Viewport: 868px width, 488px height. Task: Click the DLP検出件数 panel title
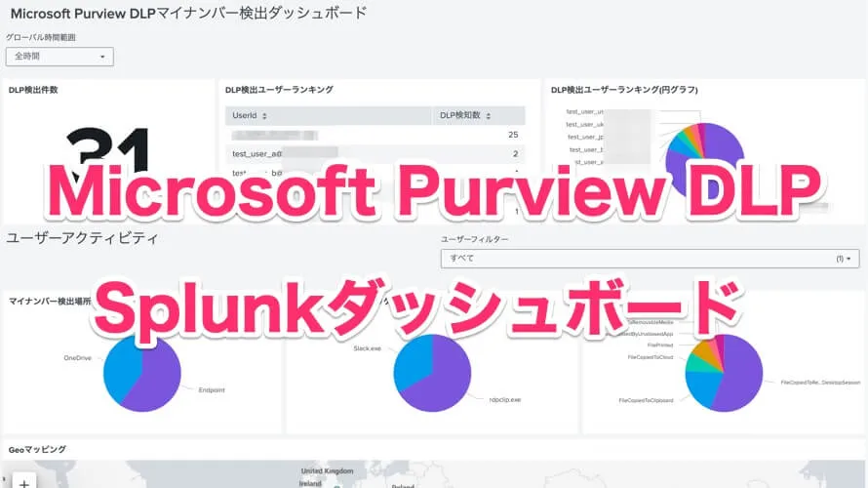33,90
